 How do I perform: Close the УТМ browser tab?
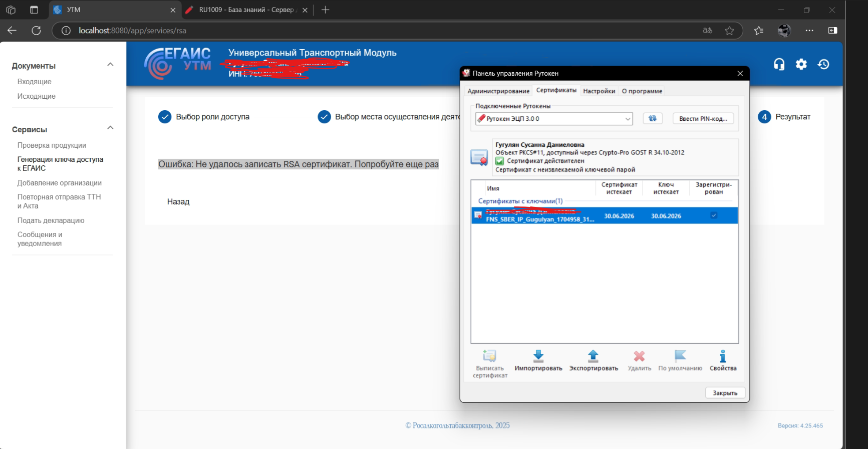click(x=173, y=10)
